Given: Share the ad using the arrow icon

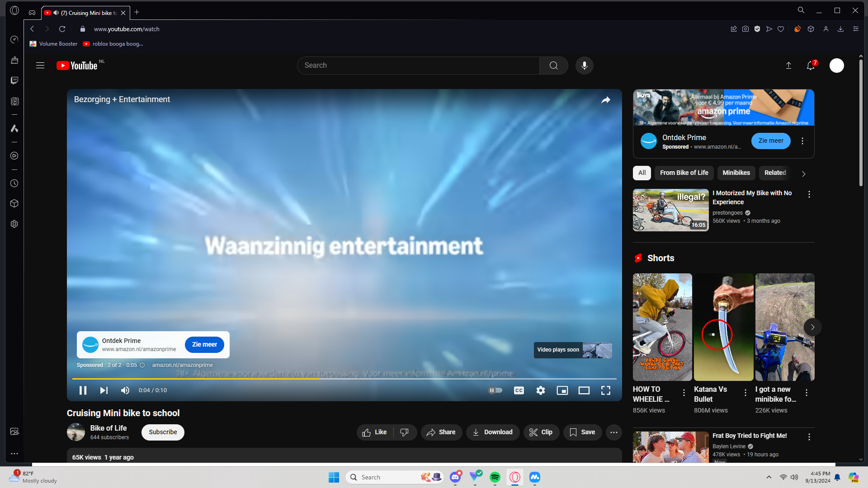Looking at the screenshot, I should tap(606, 100).
